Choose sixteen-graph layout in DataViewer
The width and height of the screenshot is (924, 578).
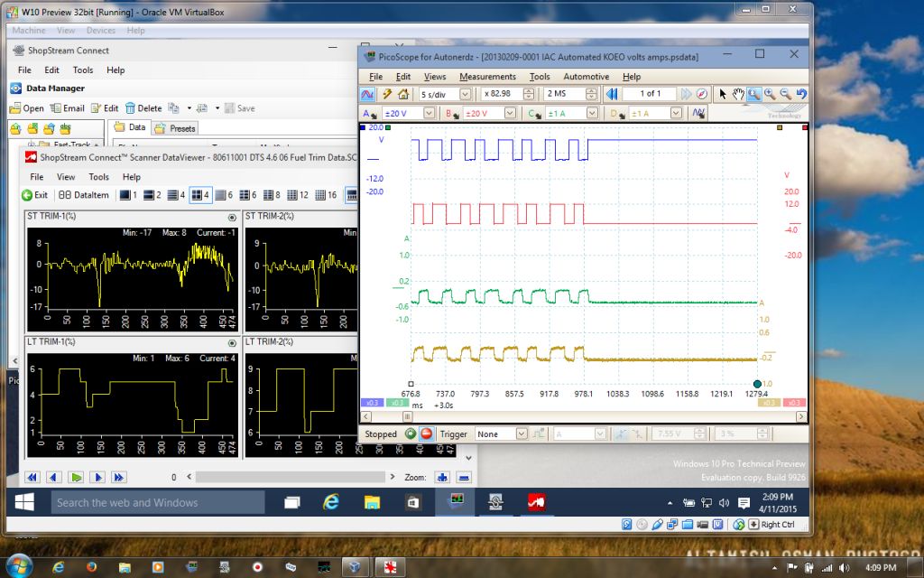coord(326,195)
